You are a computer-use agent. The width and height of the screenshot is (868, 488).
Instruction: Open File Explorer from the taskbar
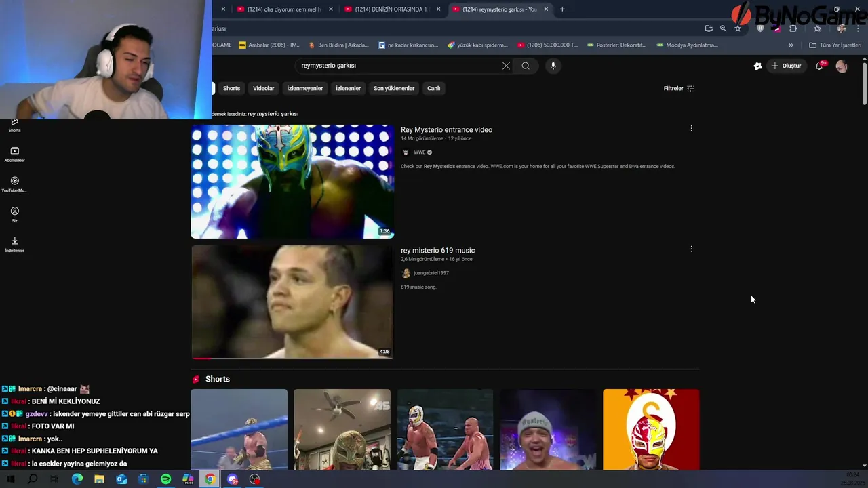(x=99, y=479)
